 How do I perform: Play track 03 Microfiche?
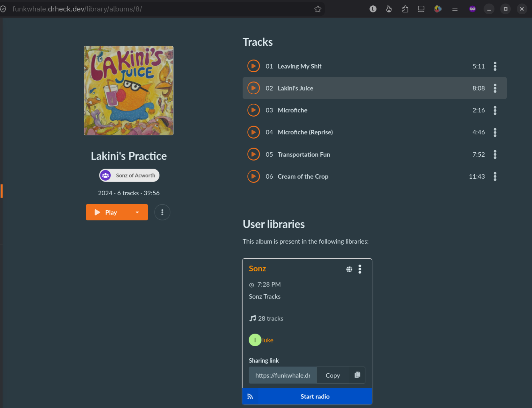click(253, 110)
